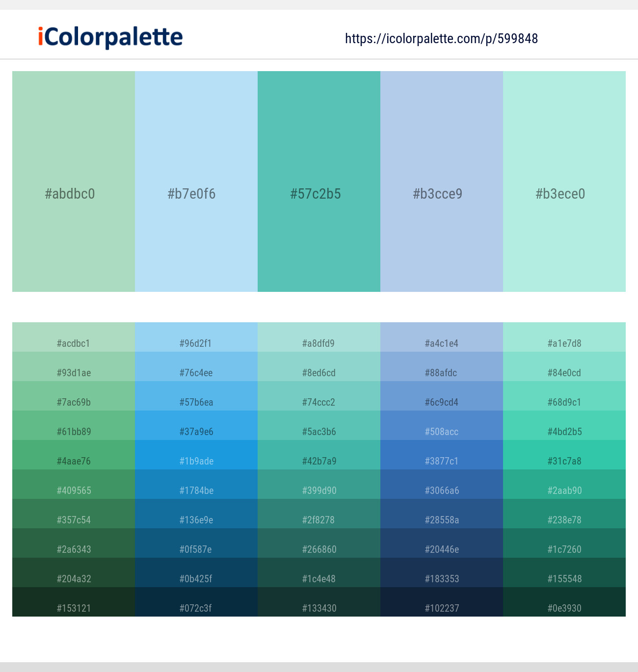This screenshot has width=638, height=672.
Task: Select the large #abdbc0 green swatch
Action: point(74,181)
